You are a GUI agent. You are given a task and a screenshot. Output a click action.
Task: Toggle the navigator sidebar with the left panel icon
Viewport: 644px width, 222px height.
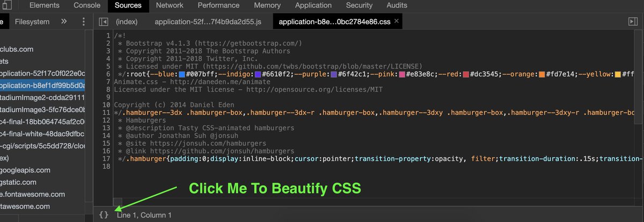(104, 22)
